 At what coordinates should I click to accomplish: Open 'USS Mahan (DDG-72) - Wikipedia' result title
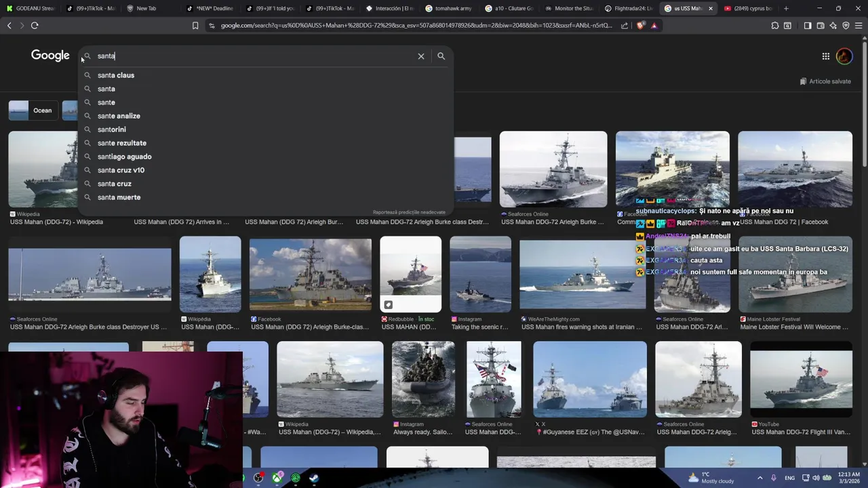pos(57,222)
